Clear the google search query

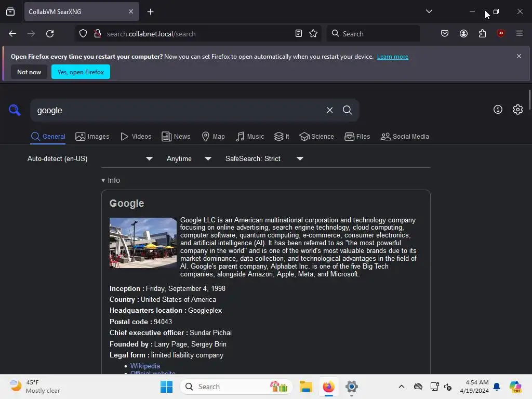click(x=329, y=110)
